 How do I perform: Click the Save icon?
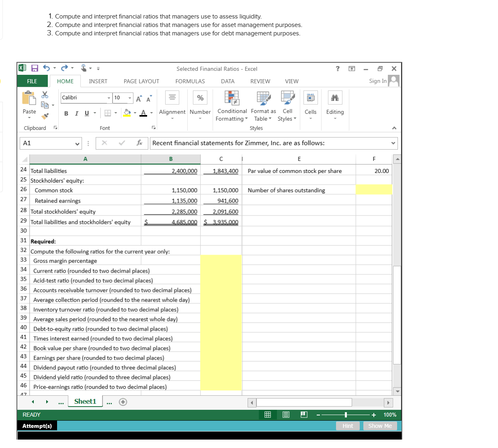[35, 68]
